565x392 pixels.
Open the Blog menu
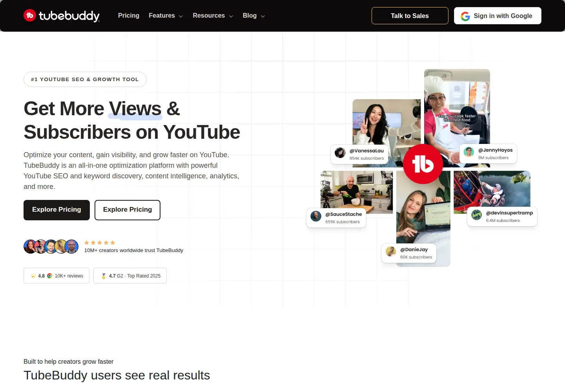point(254,16)
